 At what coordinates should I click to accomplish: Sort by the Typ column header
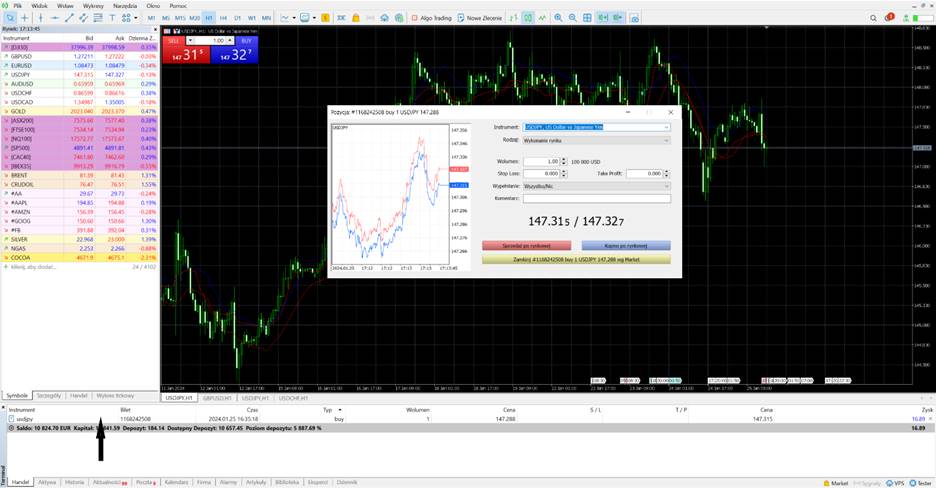click(328, 410)
